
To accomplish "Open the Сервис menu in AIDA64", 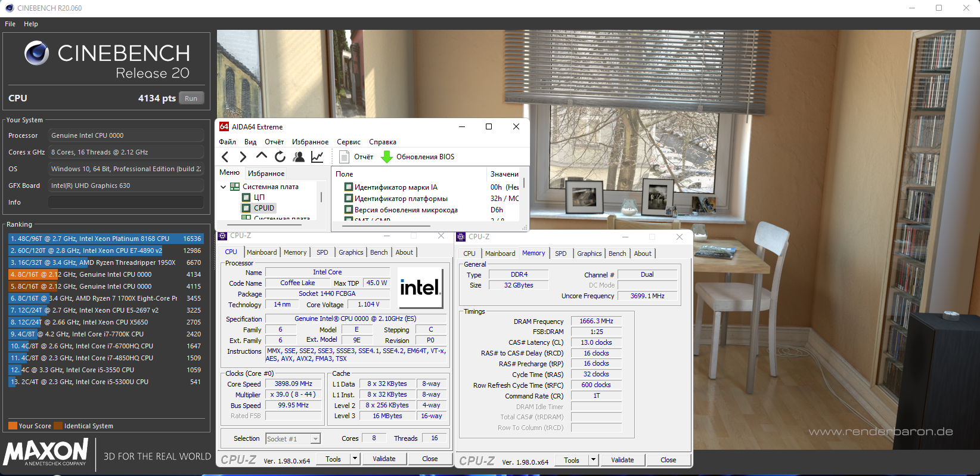I will point(348,142).
